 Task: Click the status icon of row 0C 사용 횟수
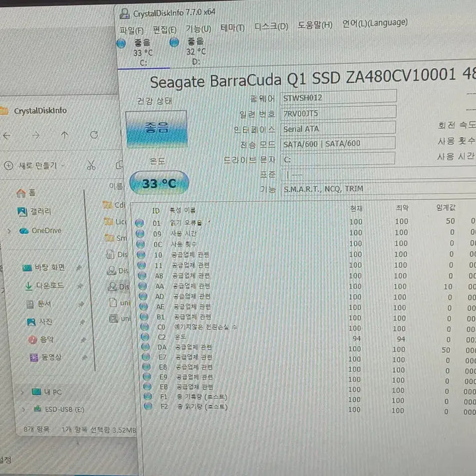click(141, 245)
